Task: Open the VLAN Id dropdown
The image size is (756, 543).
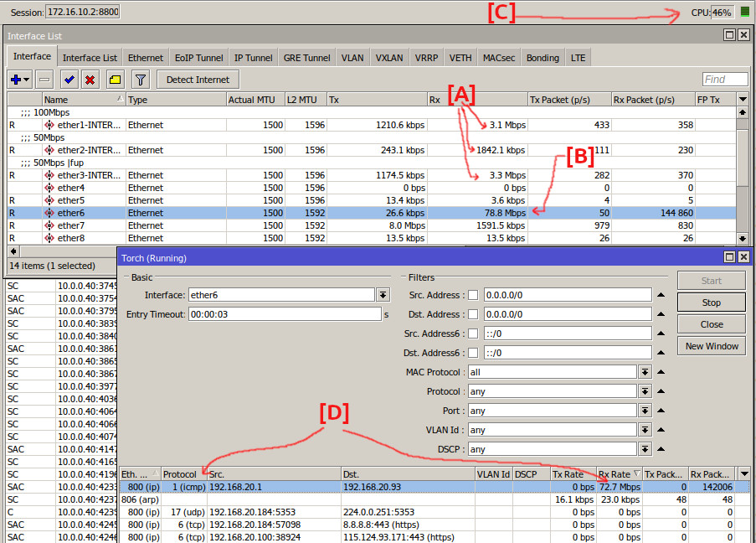Action: 645,430
